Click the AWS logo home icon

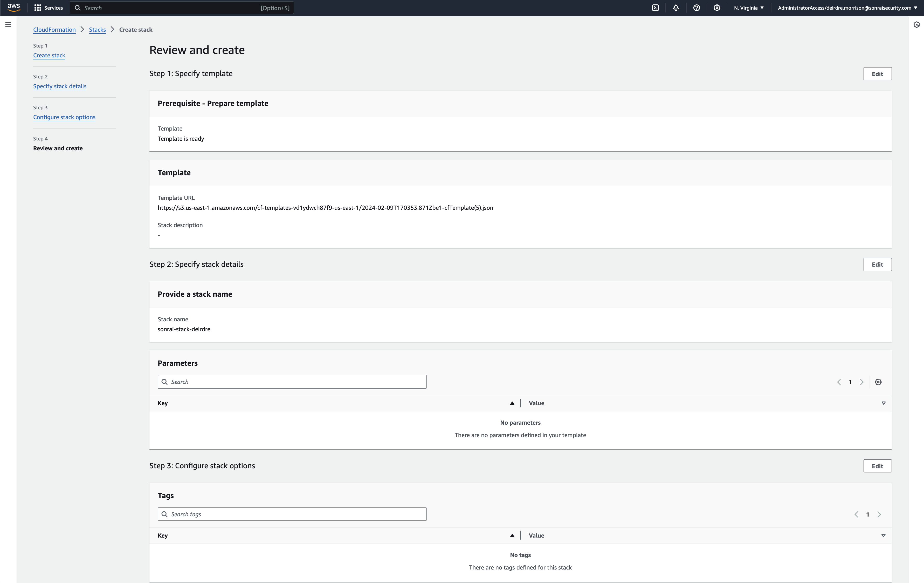click(x=13, y=8)
